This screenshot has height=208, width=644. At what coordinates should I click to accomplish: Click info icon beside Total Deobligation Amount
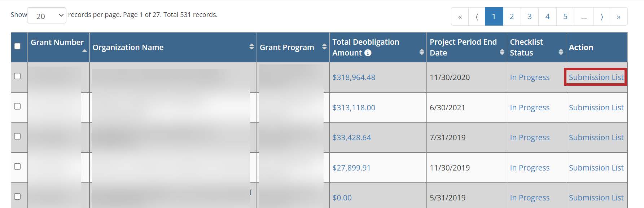point(368,53)
